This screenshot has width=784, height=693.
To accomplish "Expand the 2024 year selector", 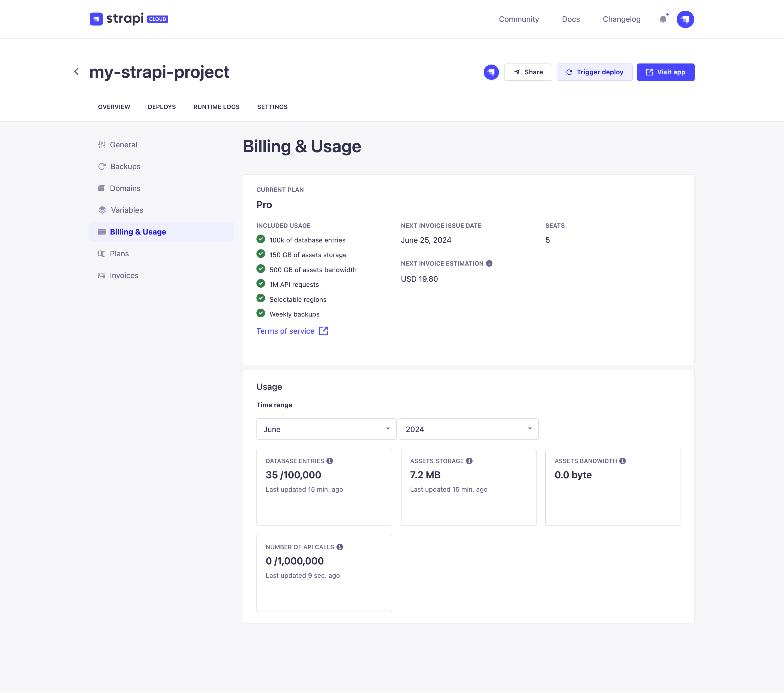I will click(x=468, y=429).
